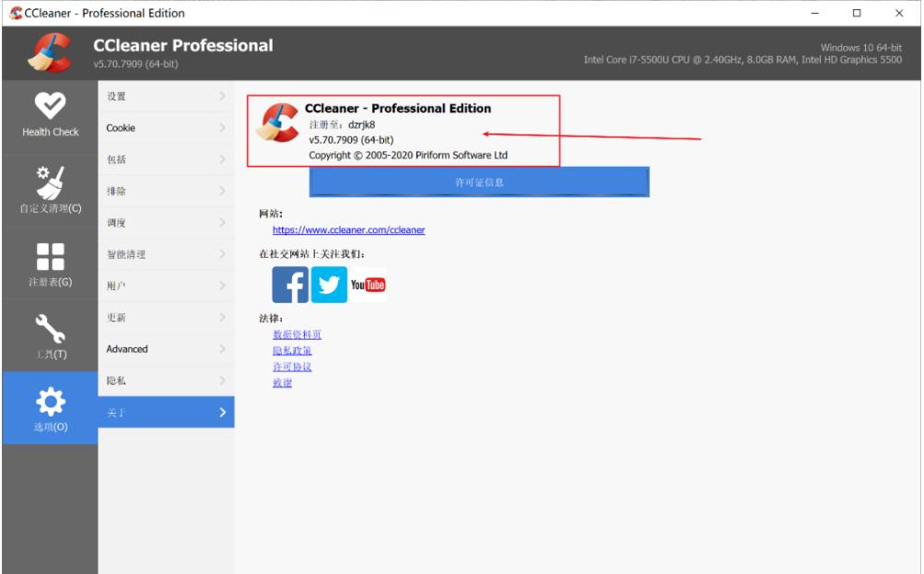Open the 隐私政策 privacy policy link
This screenshot has height=574, width=924.
[292, 351]
